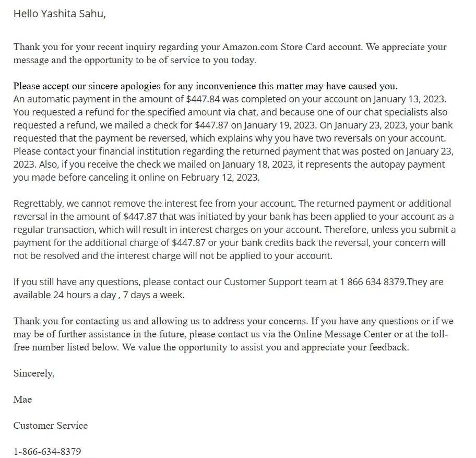Click the toll-free number 1-866-634-8379

click(47, 452)
